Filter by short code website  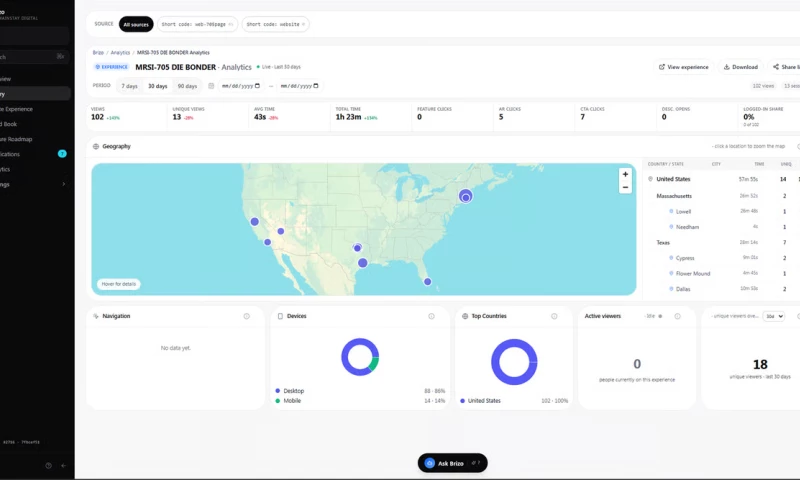276,24
